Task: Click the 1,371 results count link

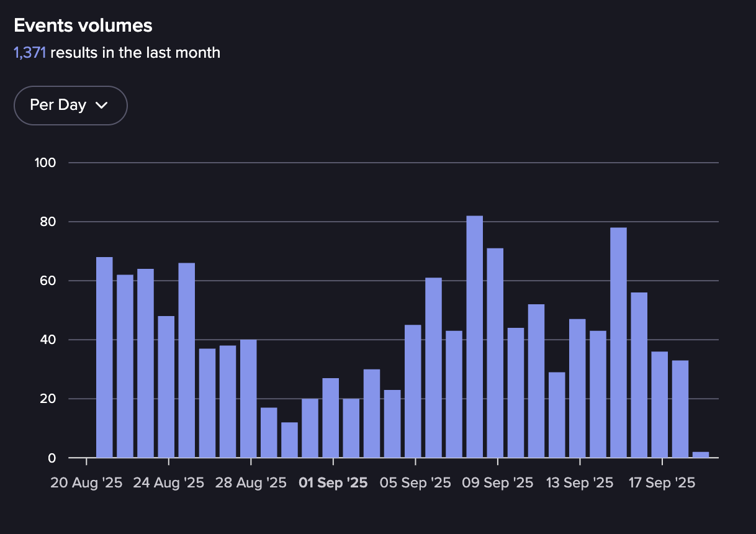Action: point(30,53)
